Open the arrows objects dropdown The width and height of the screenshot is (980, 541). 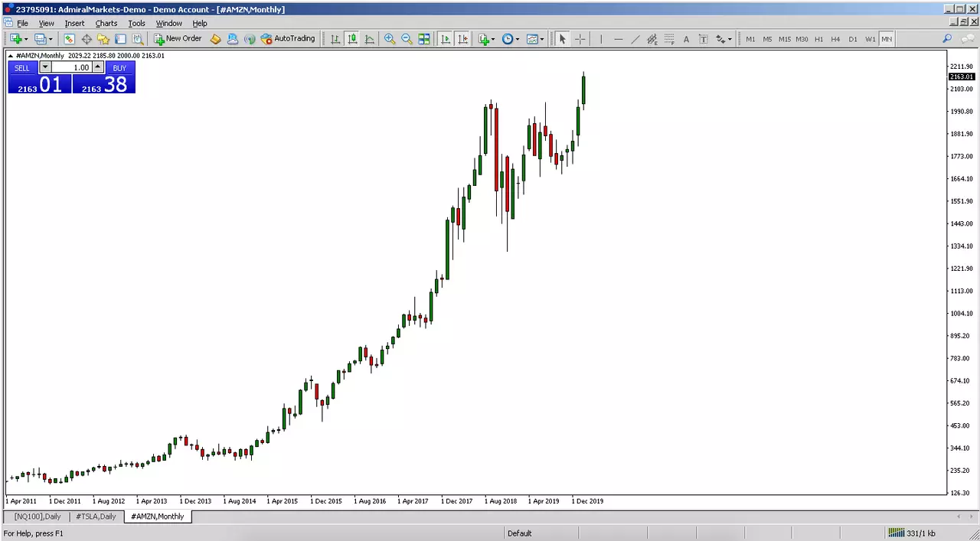coord(724,39)
